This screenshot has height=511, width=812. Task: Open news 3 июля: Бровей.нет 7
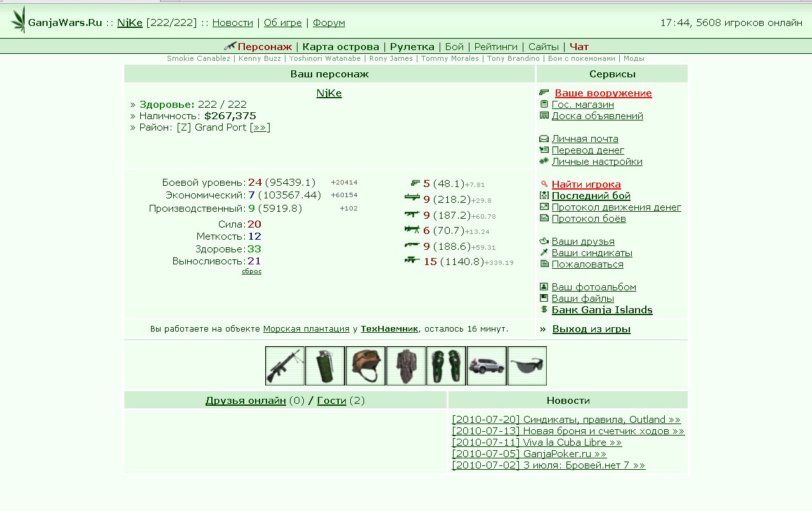pos(549,465)
